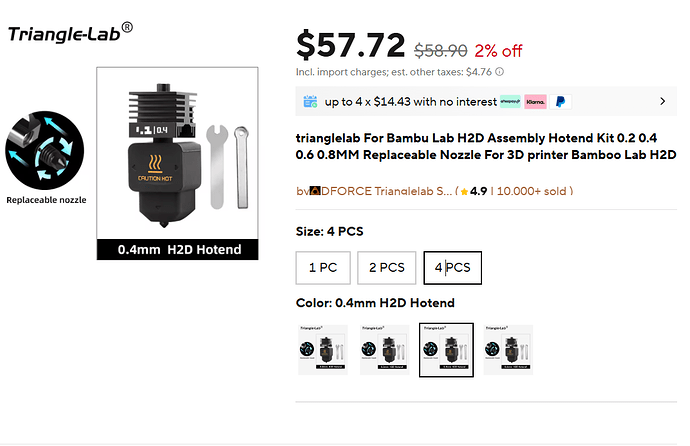Click the Afterpay payment logo
690x446 pixels.
tap(510, 102)
